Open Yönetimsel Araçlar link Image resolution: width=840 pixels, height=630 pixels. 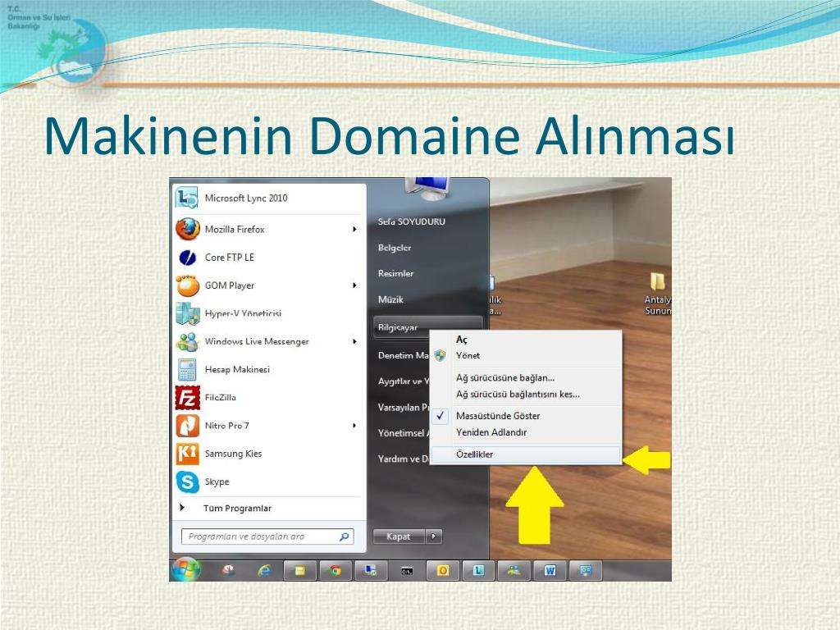tap(403, 433)
